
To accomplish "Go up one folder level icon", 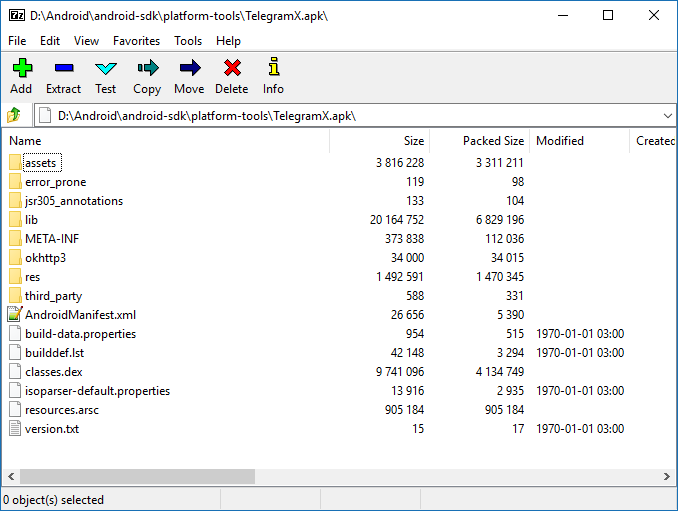I will (14, 115).
